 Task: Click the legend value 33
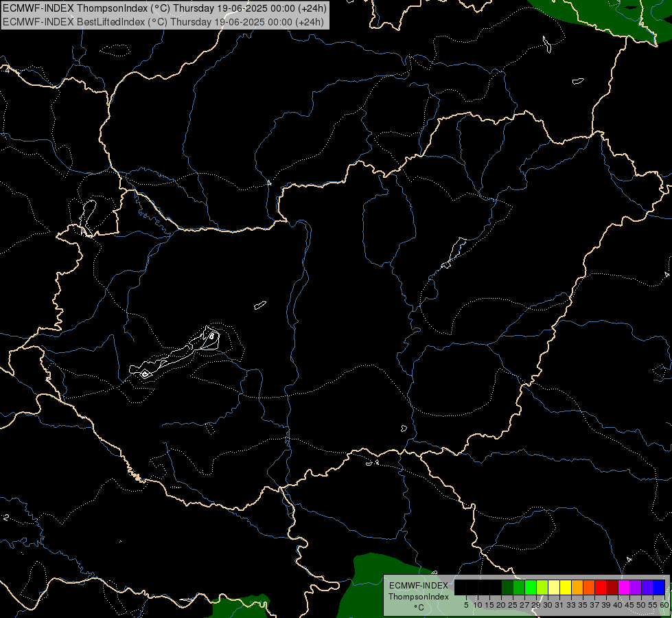571,605
